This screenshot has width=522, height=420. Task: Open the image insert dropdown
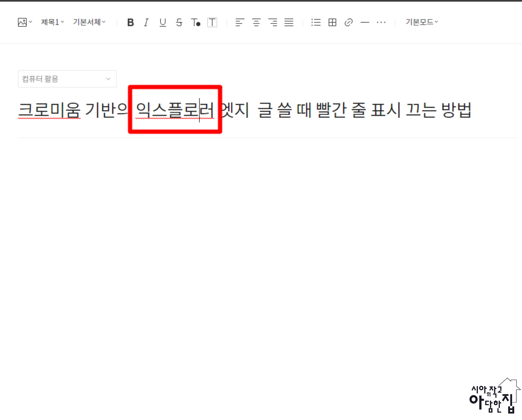point(25,22)
